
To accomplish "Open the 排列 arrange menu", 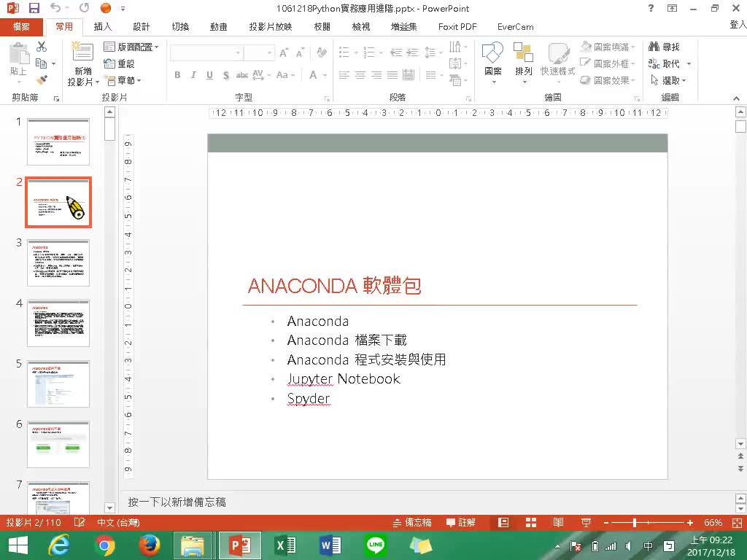I will click(524, 63).
